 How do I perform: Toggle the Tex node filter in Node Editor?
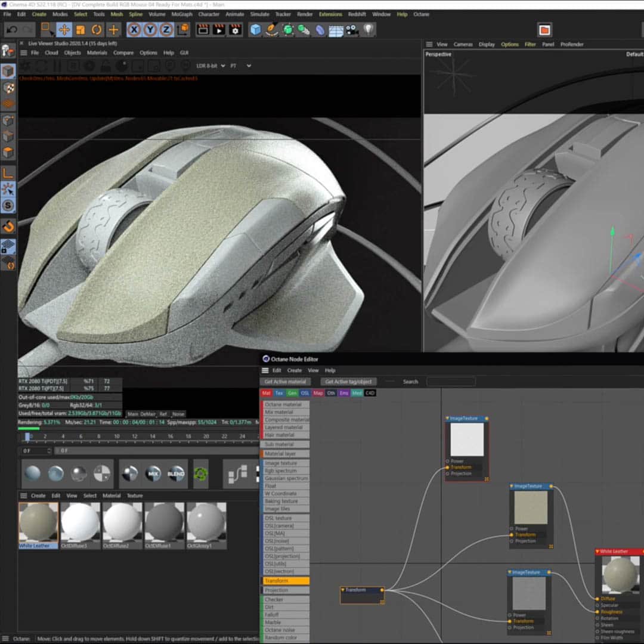coord(279,393)
